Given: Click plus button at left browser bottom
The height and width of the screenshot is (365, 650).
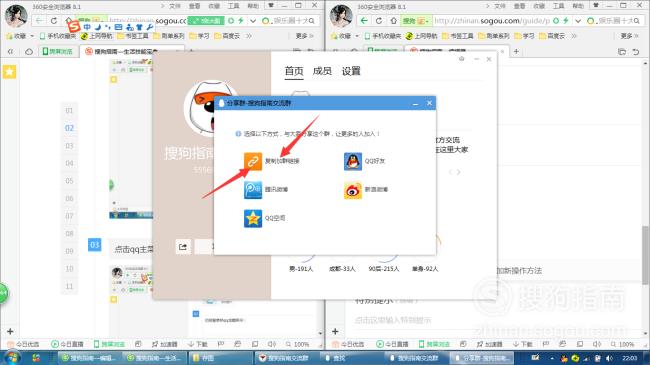Looking at the screenshot, I should (x=10, y=331).
